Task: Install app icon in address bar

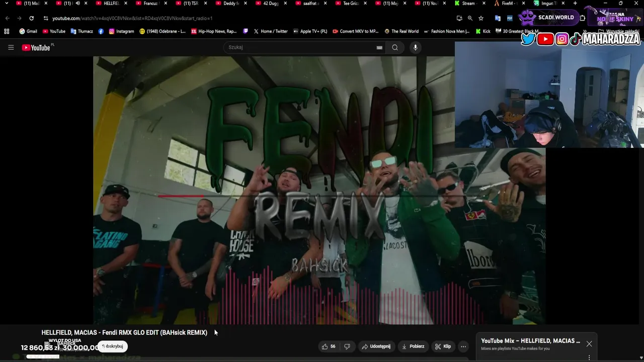Action: coord(459,18)
